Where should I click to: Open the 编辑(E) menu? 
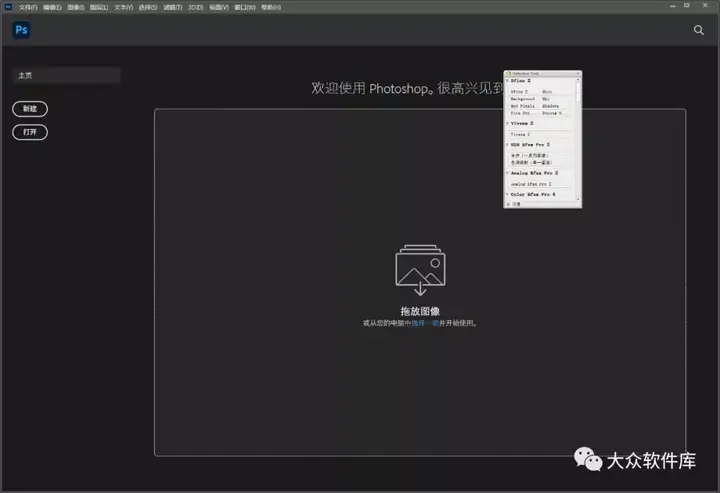coord(52,7)
